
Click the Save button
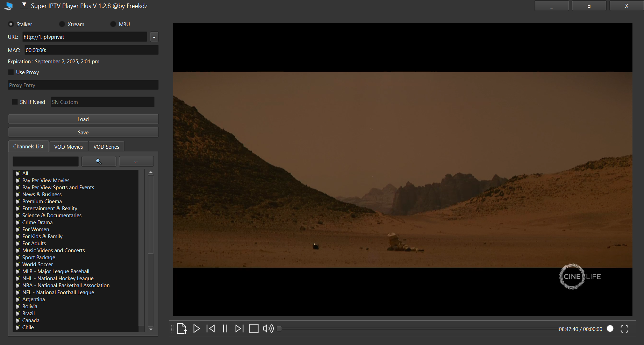tap(83, 132)
